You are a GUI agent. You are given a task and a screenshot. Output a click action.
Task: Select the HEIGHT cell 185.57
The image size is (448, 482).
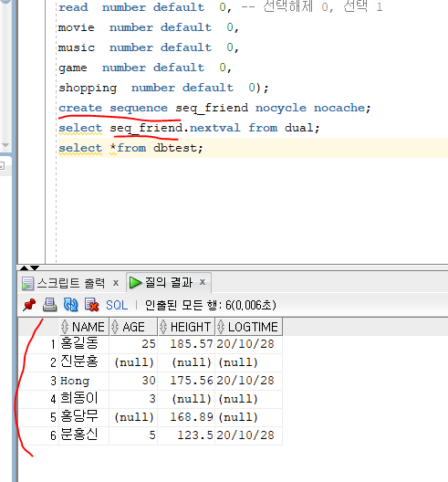(186, 344)
